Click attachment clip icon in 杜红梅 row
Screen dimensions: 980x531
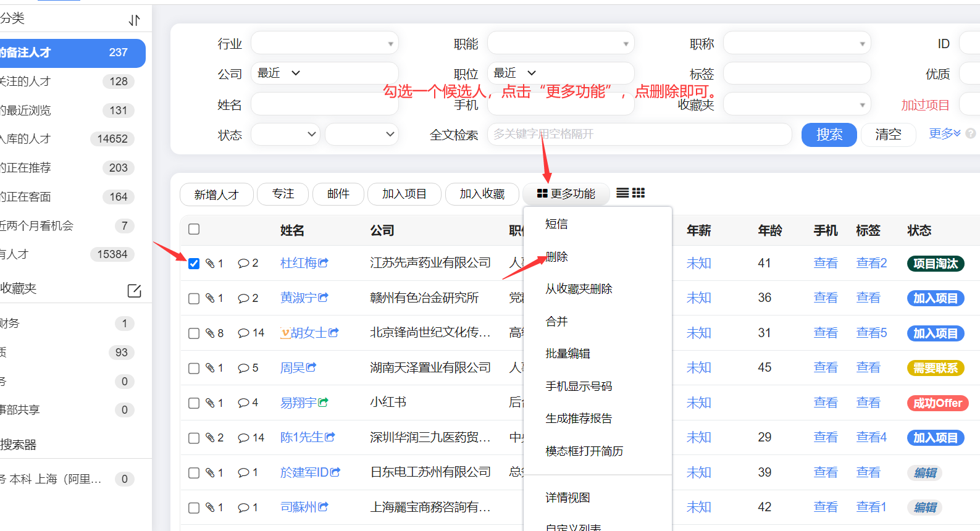(x=210, y=263)
